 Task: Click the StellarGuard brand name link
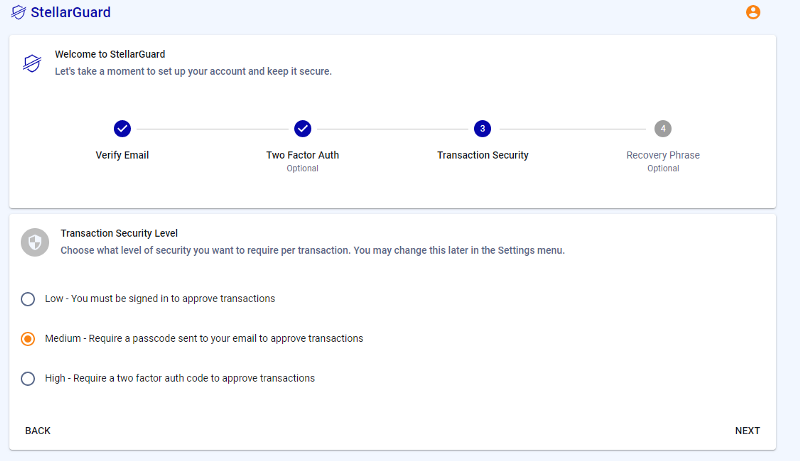(70, 12)
